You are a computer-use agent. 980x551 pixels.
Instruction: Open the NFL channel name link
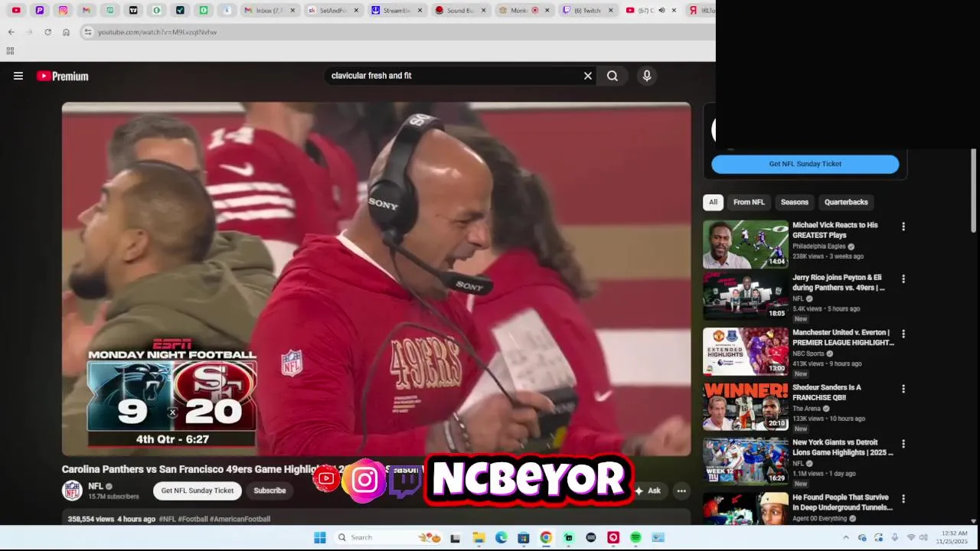click(95, 486)
